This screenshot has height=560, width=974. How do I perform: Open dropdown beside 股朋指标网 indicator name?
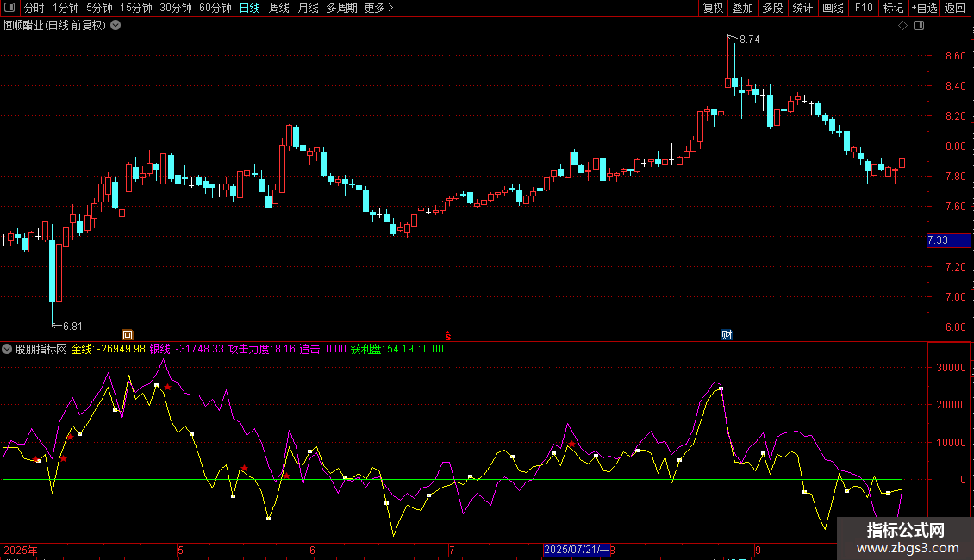7,349
